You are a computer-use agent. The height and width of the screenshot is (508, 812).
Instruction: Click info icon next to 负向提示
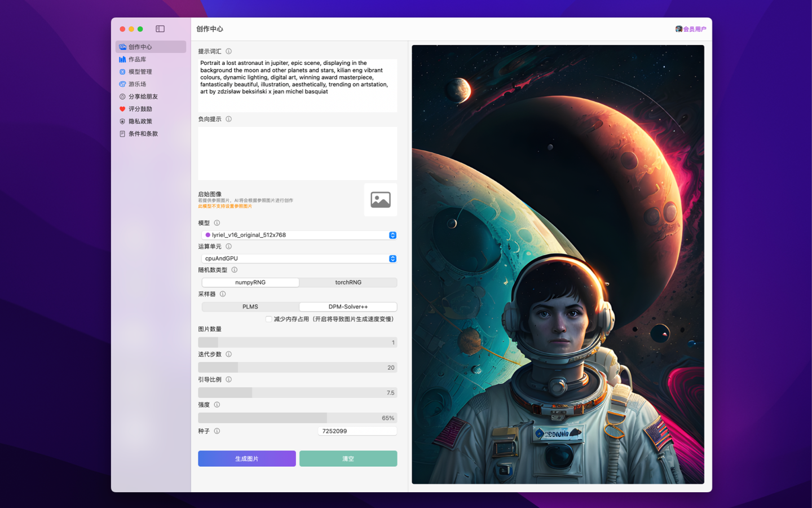[229, 119]
